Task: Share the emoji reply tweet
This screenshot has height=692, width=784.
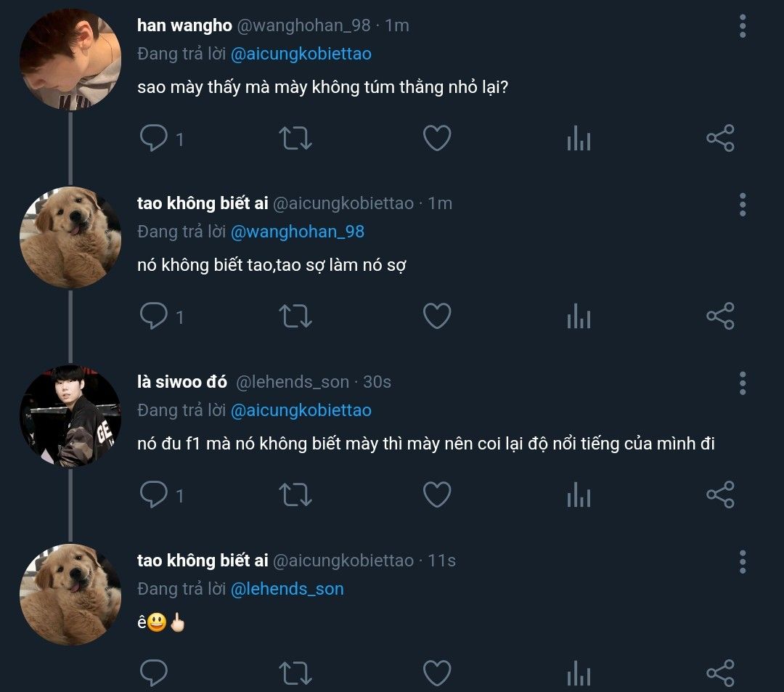Action: point(720,674)
